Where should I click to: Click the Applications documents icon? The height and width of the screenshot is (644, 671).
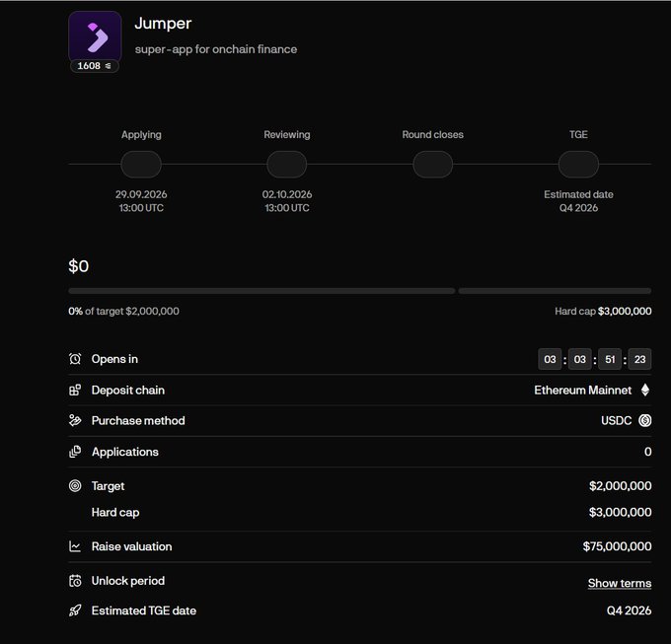click(x=75, y=452)
